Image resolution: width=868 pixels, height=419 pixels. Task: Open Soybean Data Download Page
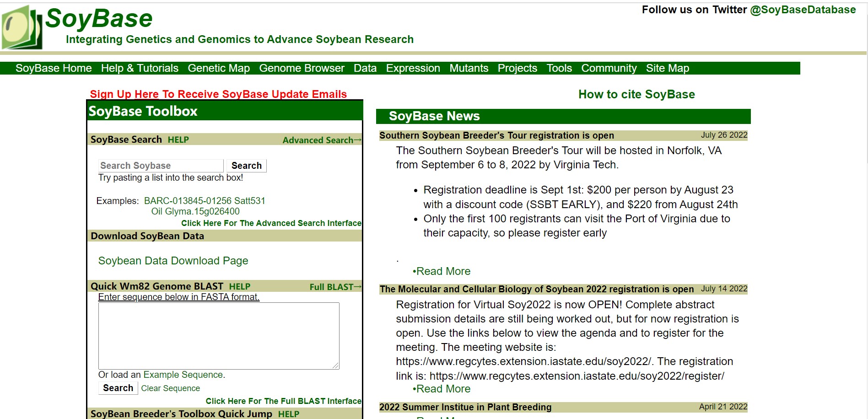173,261
